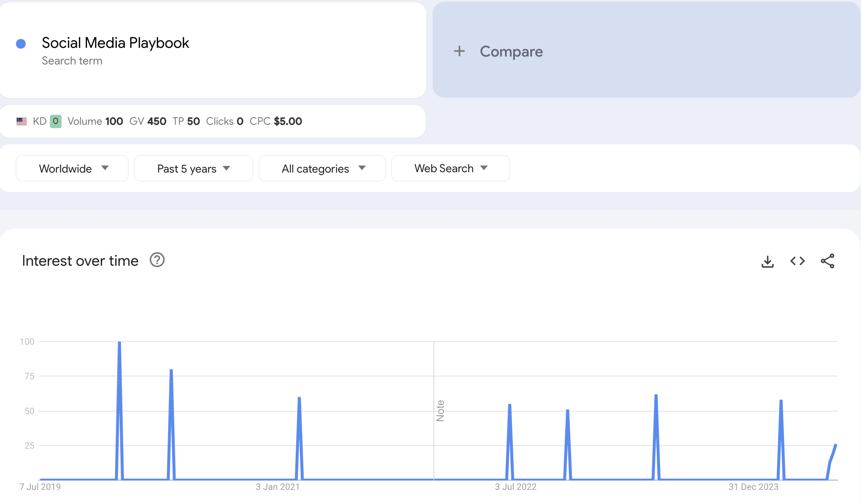Click the green KD score badge
Image resolution: width=861 pixels, height=504 pixels.
[x=55, y=121]
